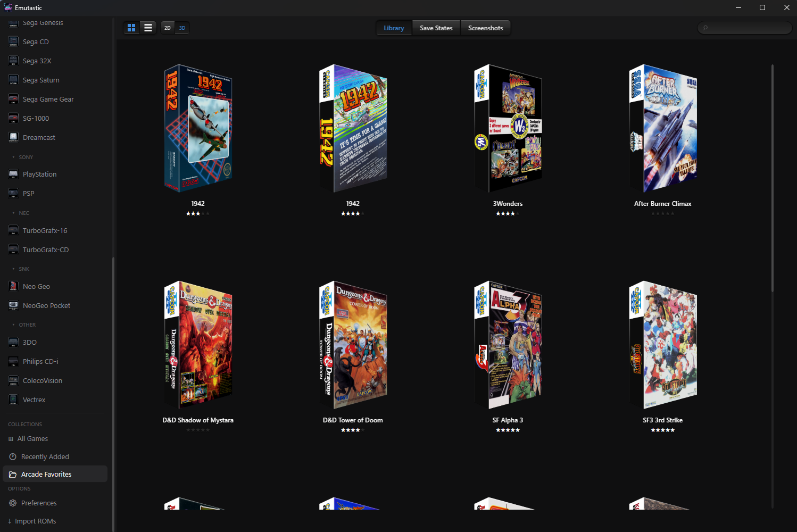This screenshot has width=797, height=532.
Task: Open the Sega Genesis console icon
Action: pyautogui.click(x=13, y=22)
